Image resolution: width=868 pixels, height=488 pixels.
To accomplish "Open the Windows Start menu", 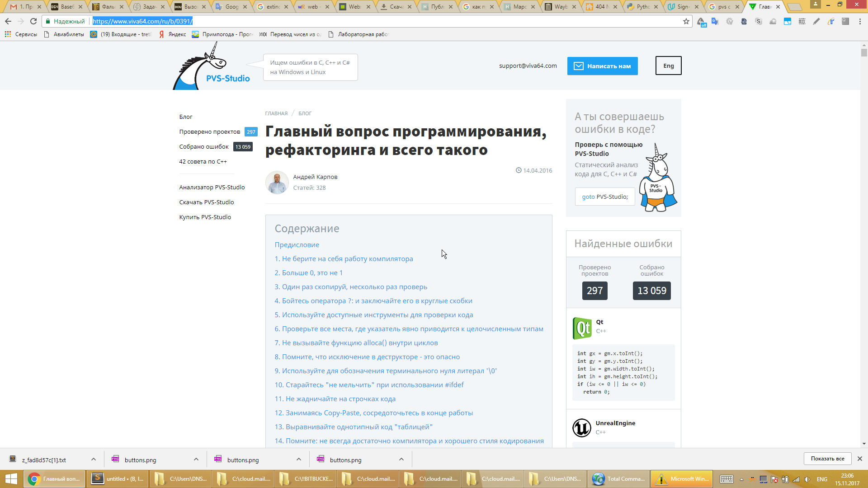I will click(11, 479).
